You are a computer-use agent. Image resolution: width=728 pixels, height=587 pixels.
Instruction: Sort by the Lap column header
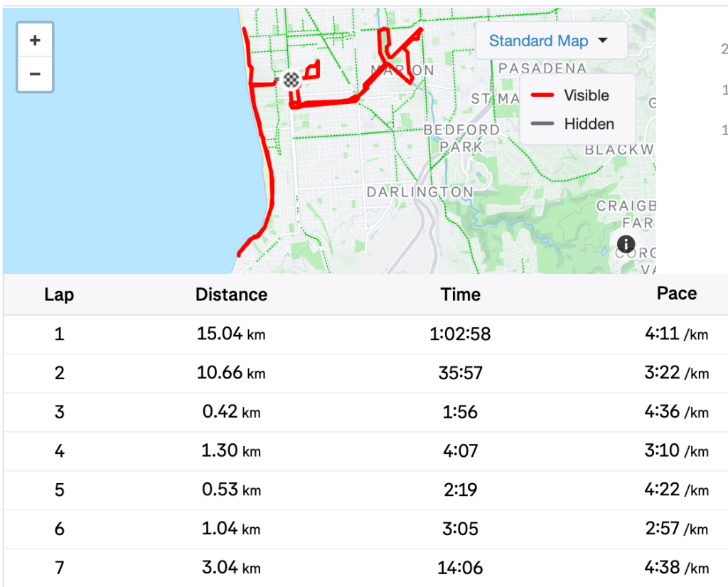point(59,295)
